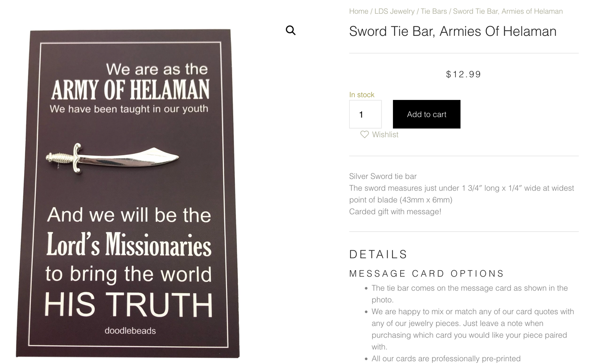The height and width of the screenshot is (364, 611).
Task: Click the product title Sword Tie Bar heading
Action: click(x=453, y=31)
